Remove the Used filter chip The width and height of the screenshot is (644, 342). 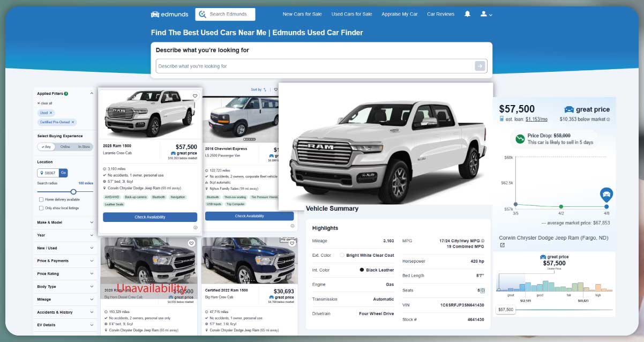click(x=51, y=113)
